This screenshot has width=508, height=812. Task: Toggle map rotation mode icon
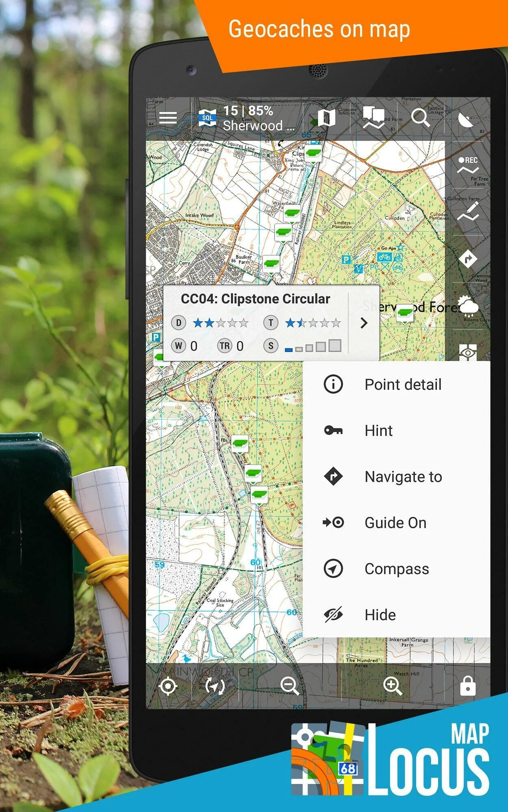[215, 686]
